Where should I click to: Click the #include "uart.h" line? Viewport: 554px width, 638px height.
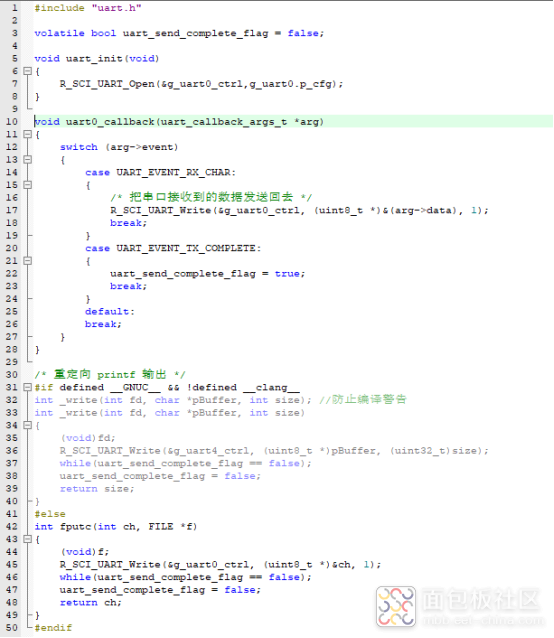[x=88, y=8]
